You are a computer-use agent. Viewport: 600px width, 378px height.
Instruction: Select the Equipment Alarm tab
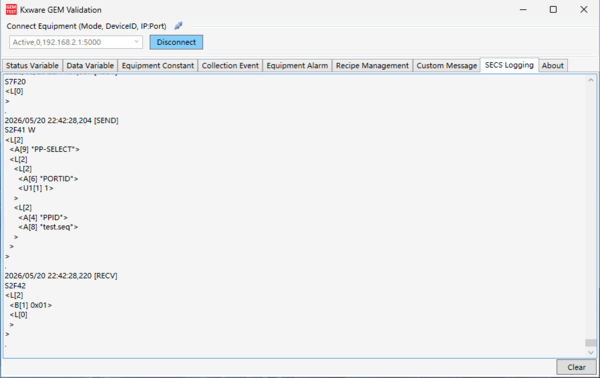tap(297, 65)
